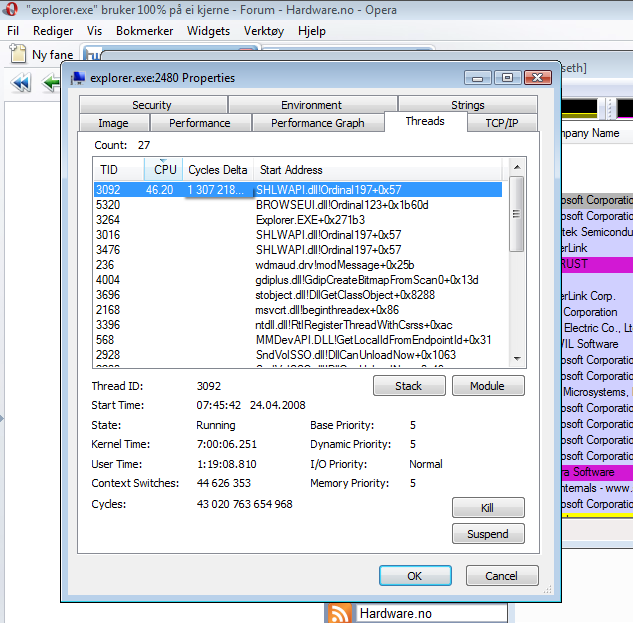
Task: Switch to the Performance Graph tab
Action: click(318, 123)
